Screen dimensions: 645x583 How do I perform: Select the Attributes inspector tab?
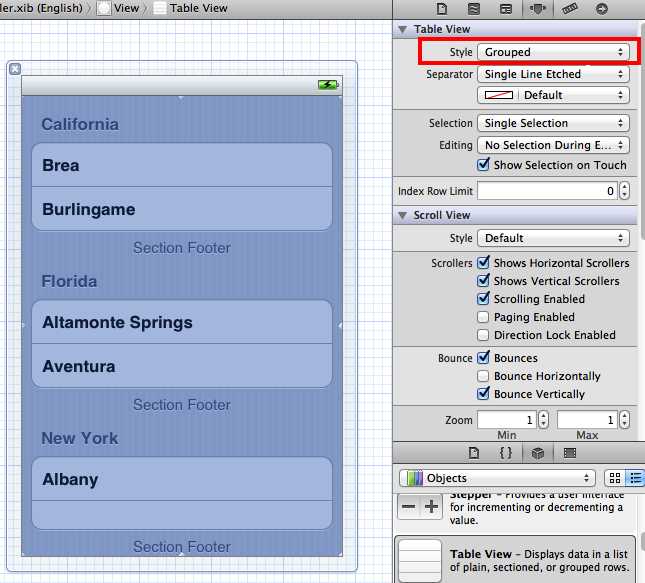538,9
